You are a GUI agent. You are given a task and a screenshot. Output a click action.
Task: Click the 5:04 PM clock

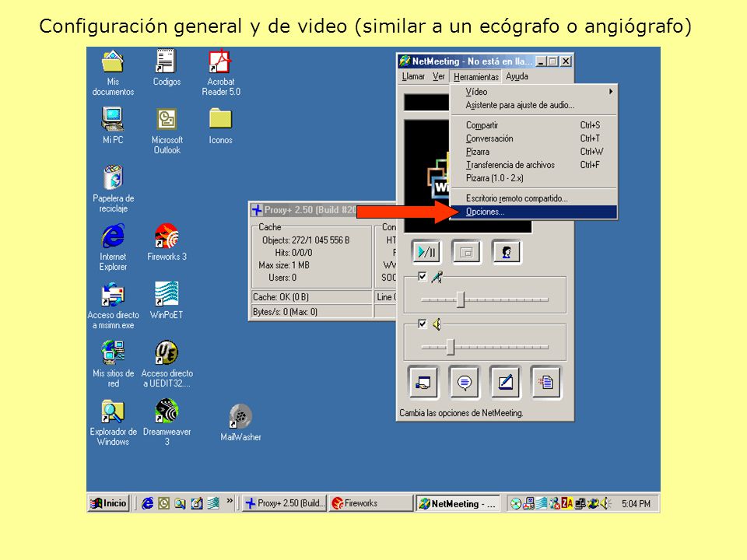(x=636, y=504)
